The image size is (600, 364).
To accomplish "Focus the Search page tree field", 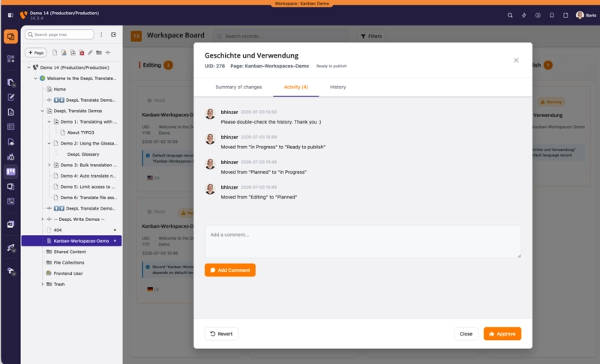I will pos(59,34).
